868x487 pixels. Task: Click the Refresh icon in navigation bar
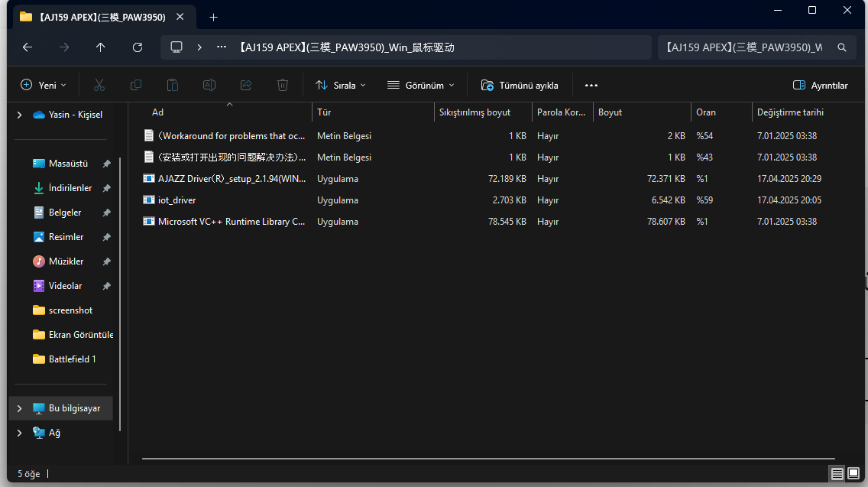[138, 47]
